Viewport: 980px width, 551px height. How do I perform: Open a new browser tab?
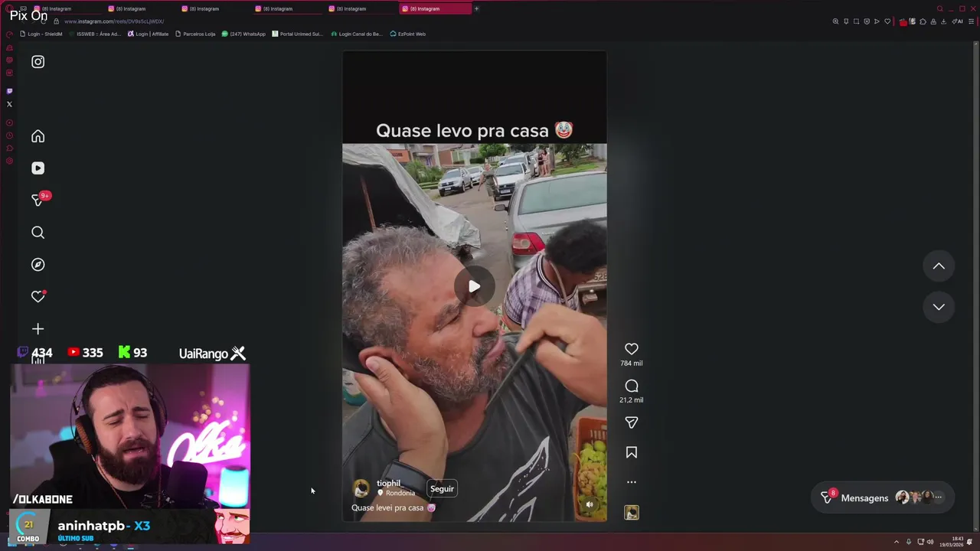476,8
